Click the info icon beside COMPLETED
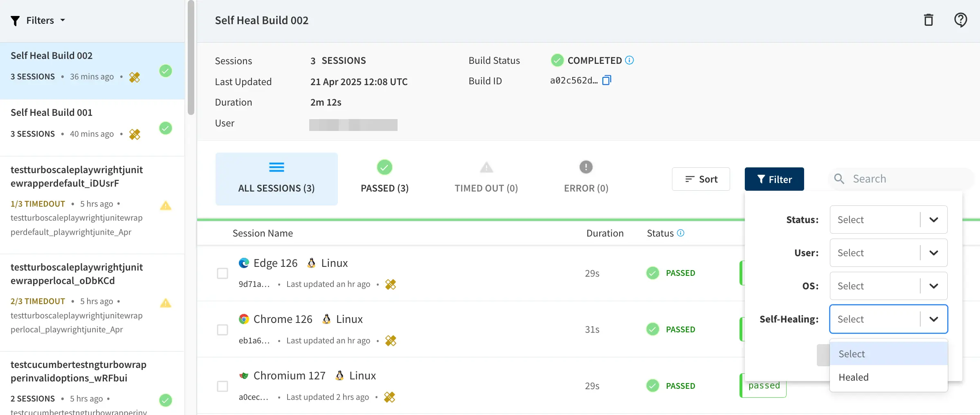 (x=629, y=60)
